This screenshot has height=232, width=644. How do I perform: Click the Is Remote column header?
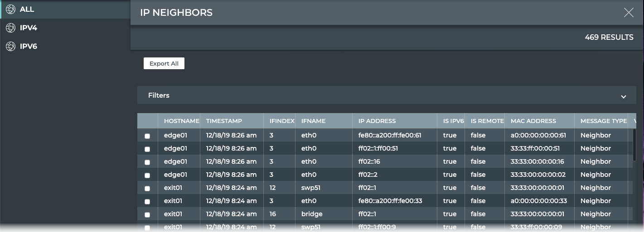(x=487, y=121)
